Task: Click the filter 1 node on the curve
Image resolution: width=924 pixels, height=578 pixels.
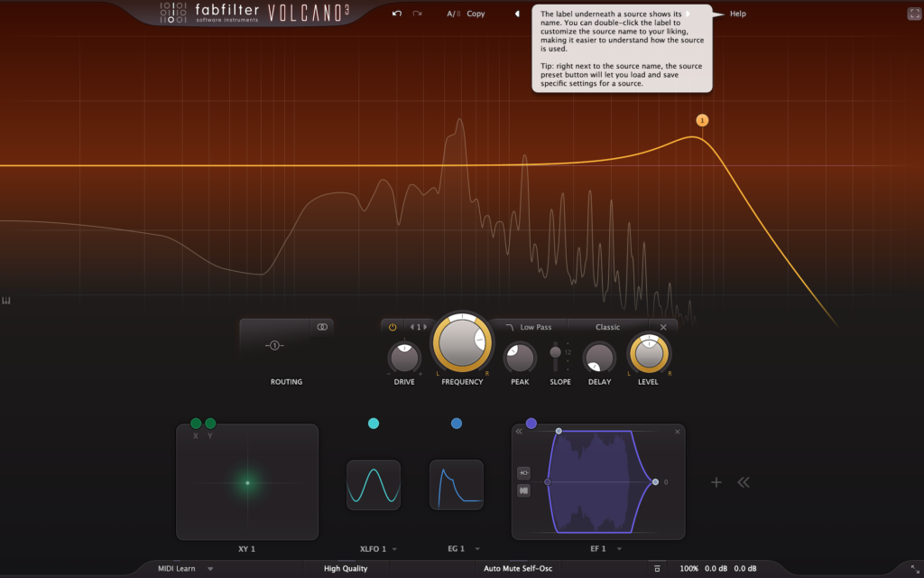Action: (x=702, y=120)
